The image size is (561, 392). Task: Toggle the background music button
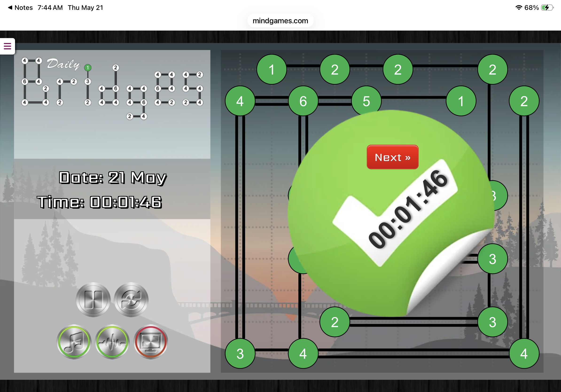74,342
